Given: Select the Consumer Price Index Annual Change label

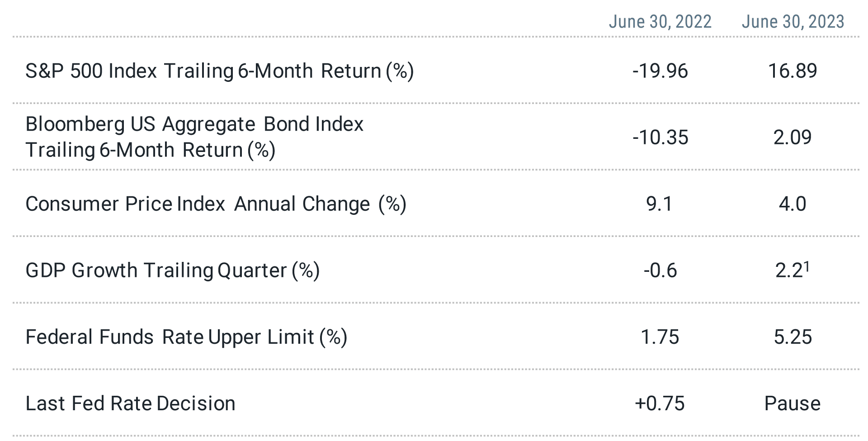Looking at the screenshot, I should point(216,204).
